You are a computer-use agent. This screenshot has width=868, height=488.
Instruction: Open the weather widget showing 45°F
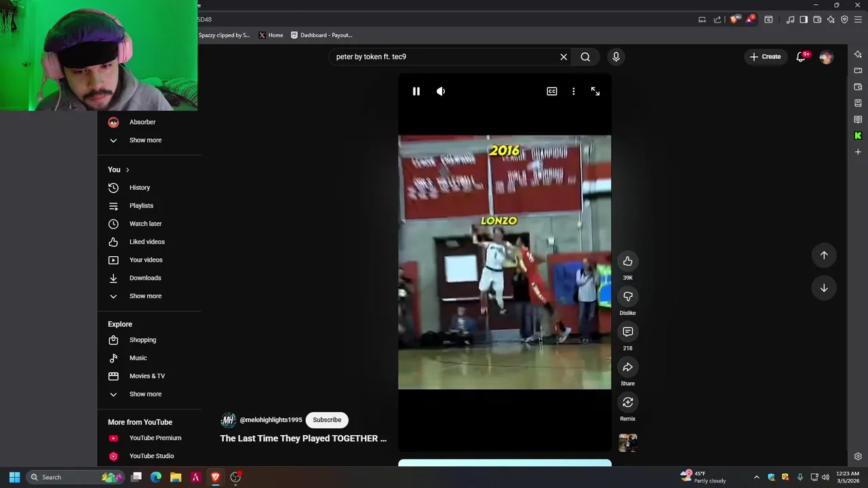[704, 477]
